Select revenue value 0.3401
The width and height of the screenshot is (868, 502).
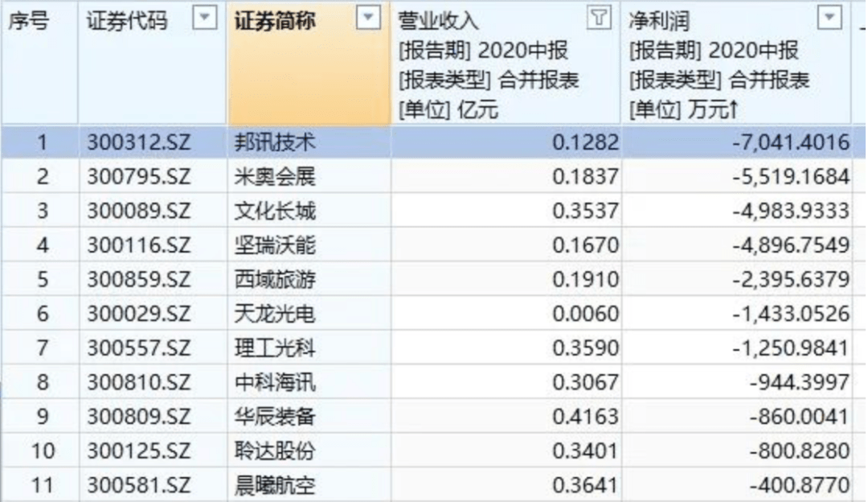pyautogui.click(x=585, y=451)
